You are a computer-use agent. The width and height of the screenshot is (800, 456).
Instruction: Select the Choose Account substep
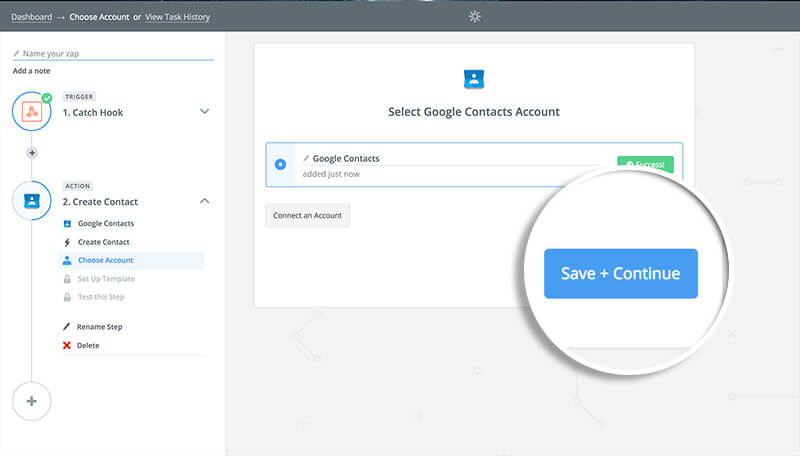click(132, 260)
